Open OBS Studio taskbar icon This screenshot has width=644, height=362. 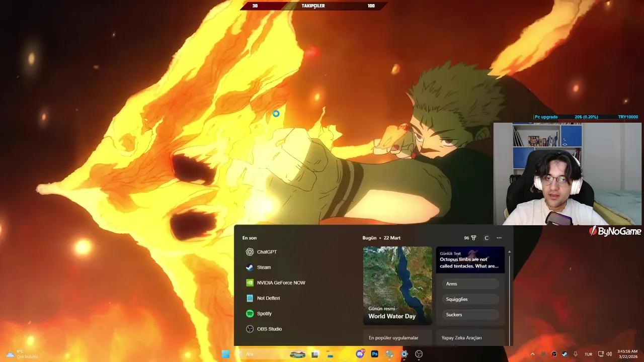pyautogui.click(x=419, y=354)
